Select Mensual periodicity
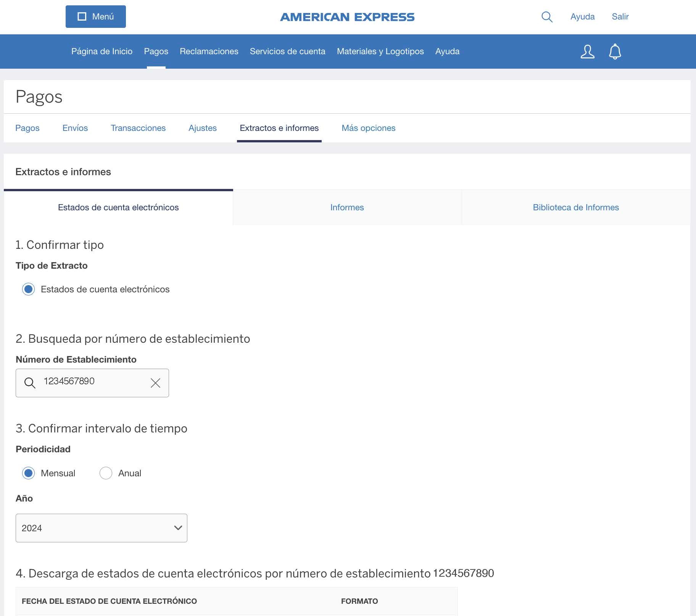Image resolution: width=696 pixels, height=616 pixels. click(x=29, y=473)
